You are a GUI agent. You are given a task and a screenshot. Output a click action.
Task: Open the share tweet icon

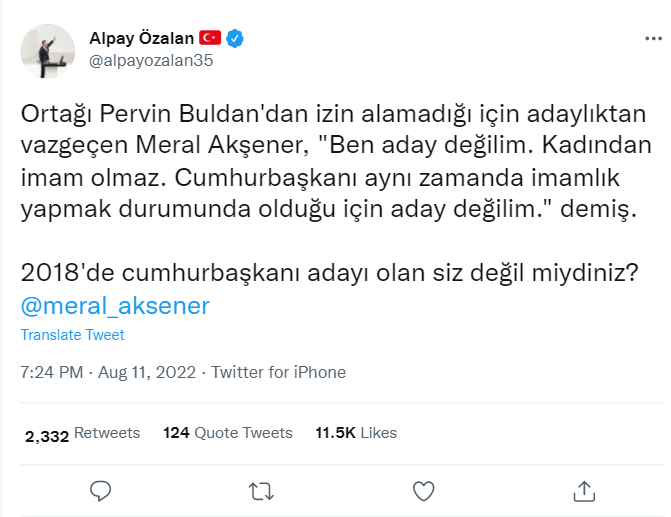(586, 490)
